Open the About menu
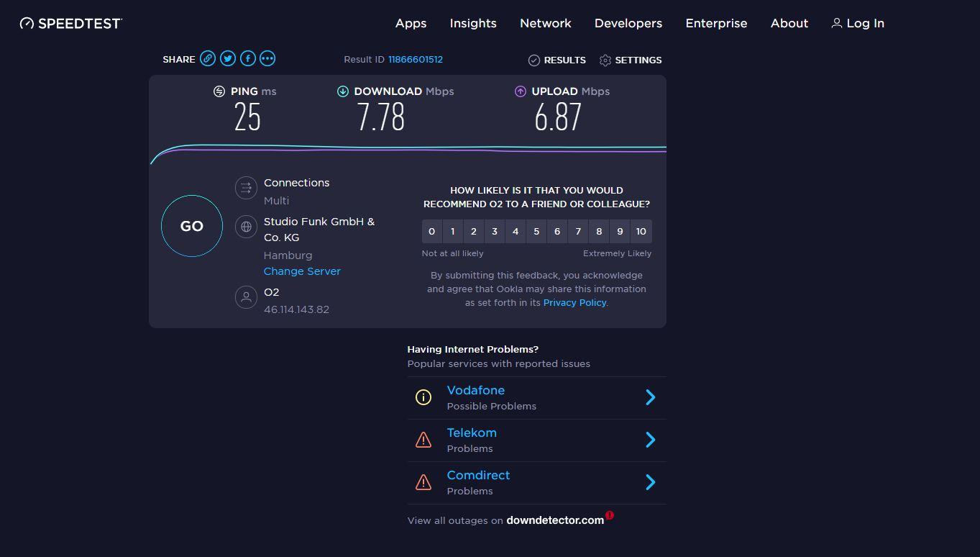The height and width of the screenshot is (557, 980). (789, 24)
